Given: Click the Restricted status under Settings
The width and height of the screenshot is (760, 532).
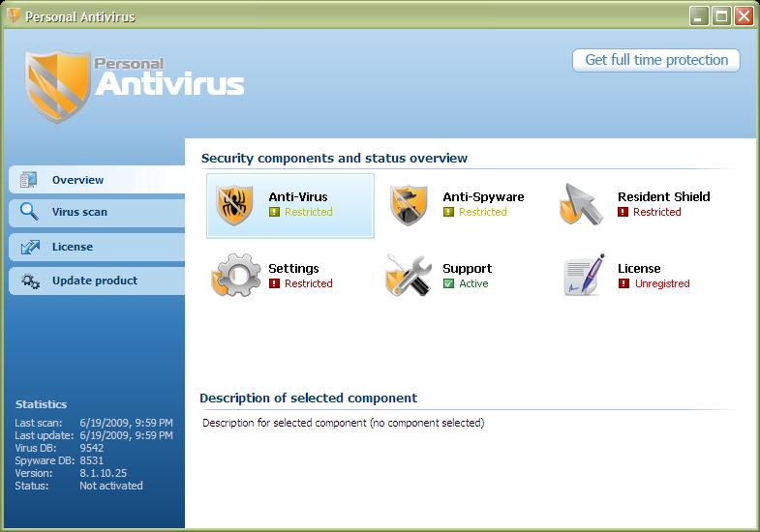Looking at the screenshot, I should (308, 283).
